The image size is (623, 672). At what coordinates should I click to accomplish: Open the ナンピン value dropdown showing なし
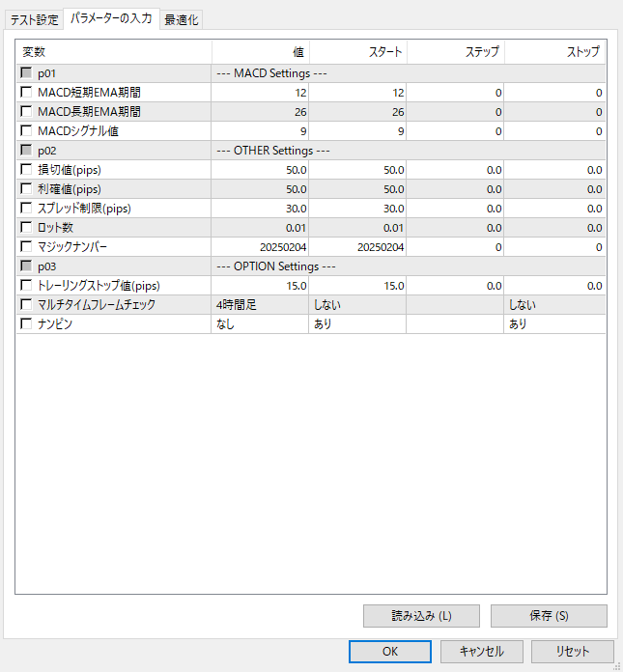[260, 324]
